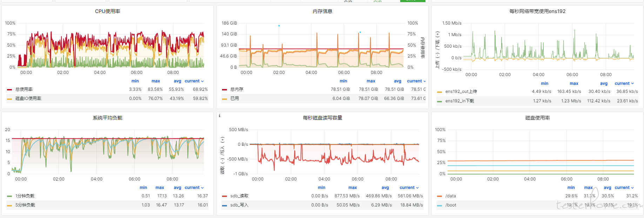The image size is (644, 218).
Task: Toggle the sdb_写入 series visibility
Action: click(x=240, y=205)
